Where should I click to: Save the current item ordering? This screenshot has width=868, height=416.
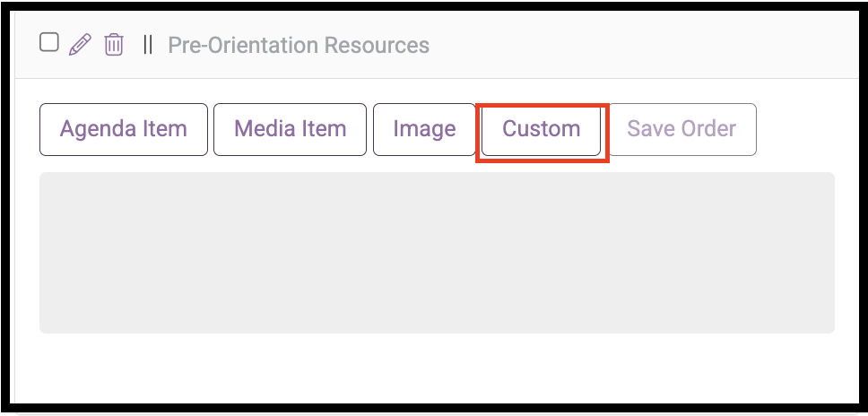[x=681, y=129]
